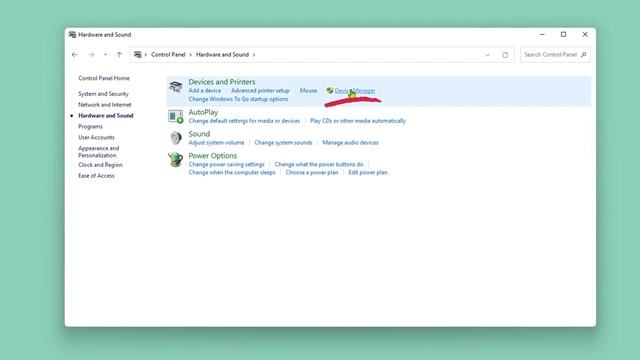
Task: Select Hardware and Sound in sidebar
Action: pyautogui.click(x=106, y=116)
